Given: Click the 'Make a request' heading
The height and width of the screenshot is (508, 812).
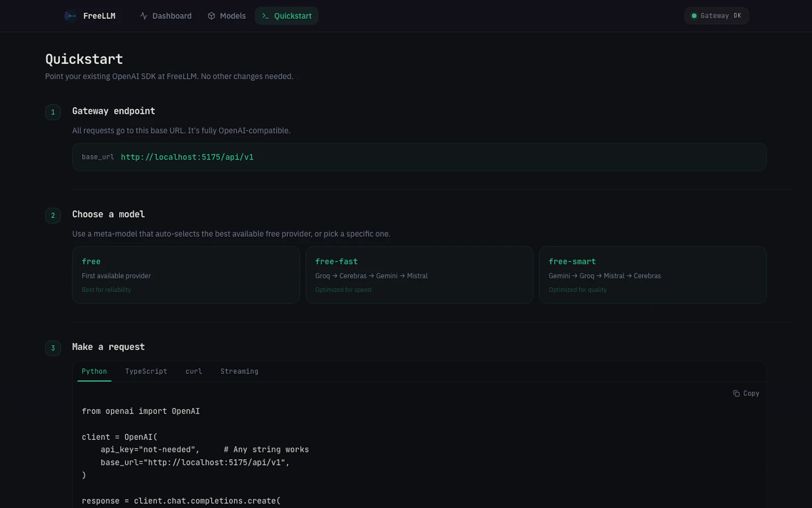Looking at the screenshot, I should (109, 347).
